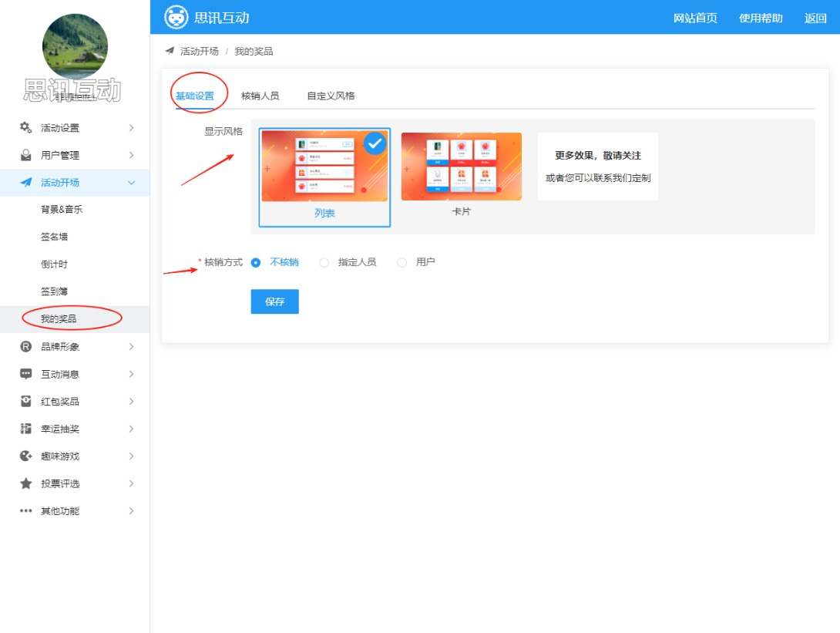The image size is (840, 633).
Task: Choose the 卡片 display style thumbnail
Action: coord(462,167)
